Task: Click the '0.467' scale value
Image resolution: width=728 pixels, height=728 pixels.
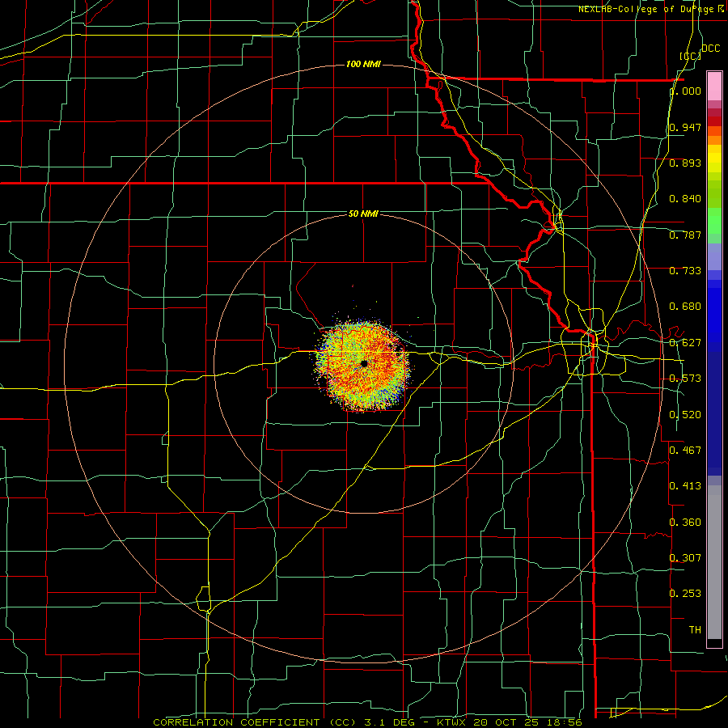Action: click(685, 451)
